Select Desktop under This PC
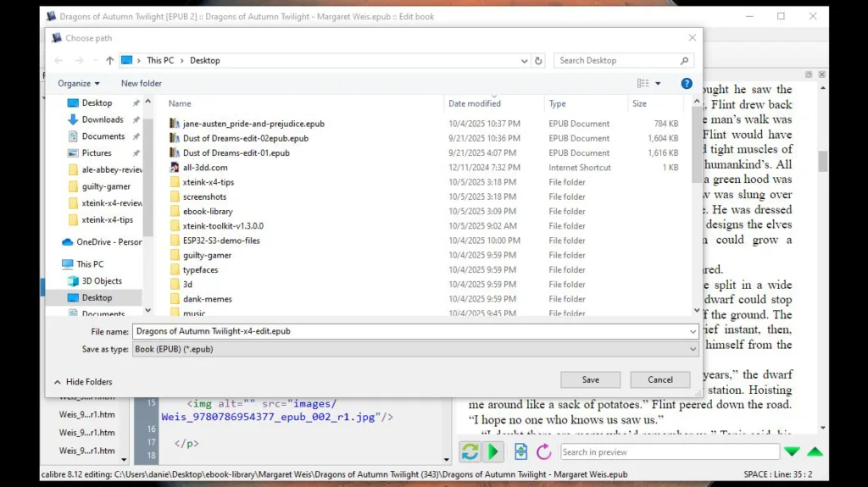The width and height of the screenshot is (868, 487). click(x=97, y=298)
